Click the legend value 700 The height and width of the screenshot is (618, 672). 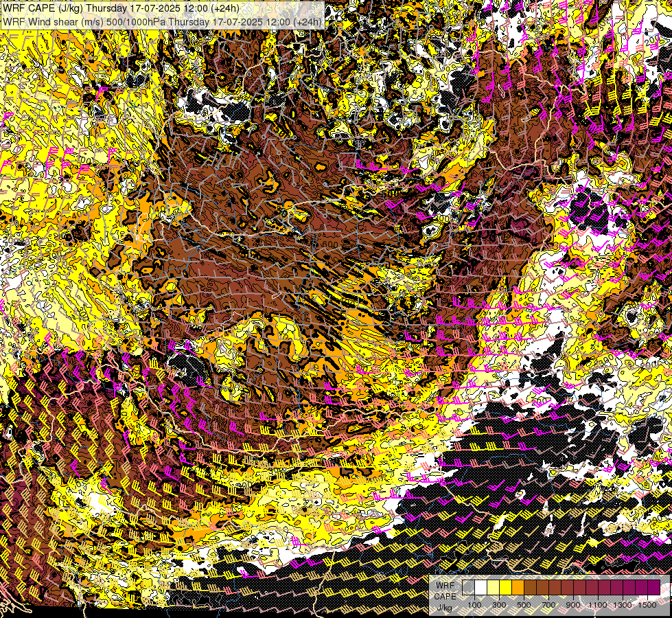(548, 605)
